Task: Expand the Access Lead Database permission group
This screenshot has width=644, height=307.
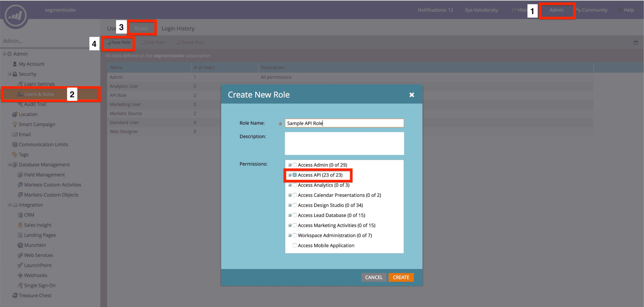Action: point(290,215)
